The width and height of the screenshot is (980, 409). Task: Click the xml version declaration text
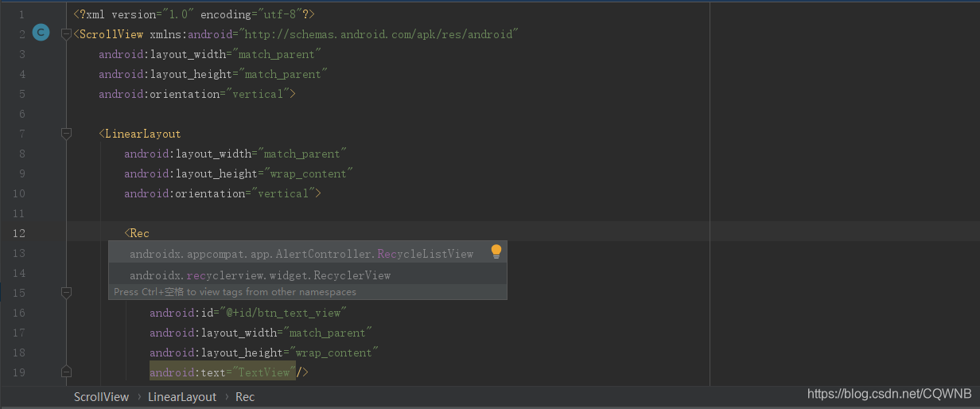coord(193,14)
